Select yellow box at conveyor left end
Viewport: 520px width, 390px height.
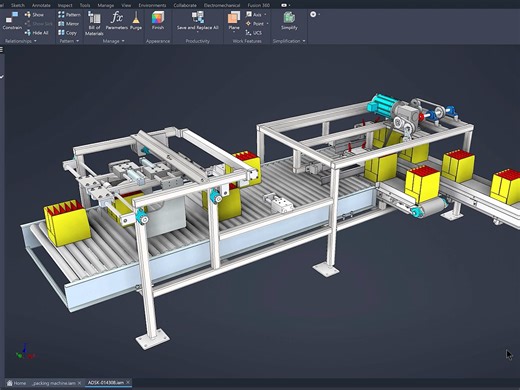tap(67, 222)
